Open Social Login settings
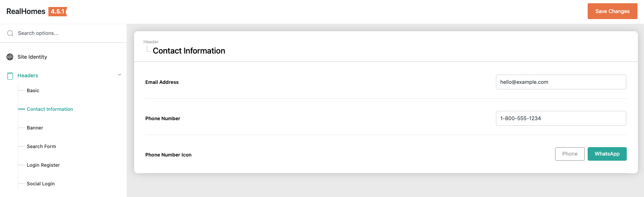Screen dimensions: 644x197 (41, 183)
